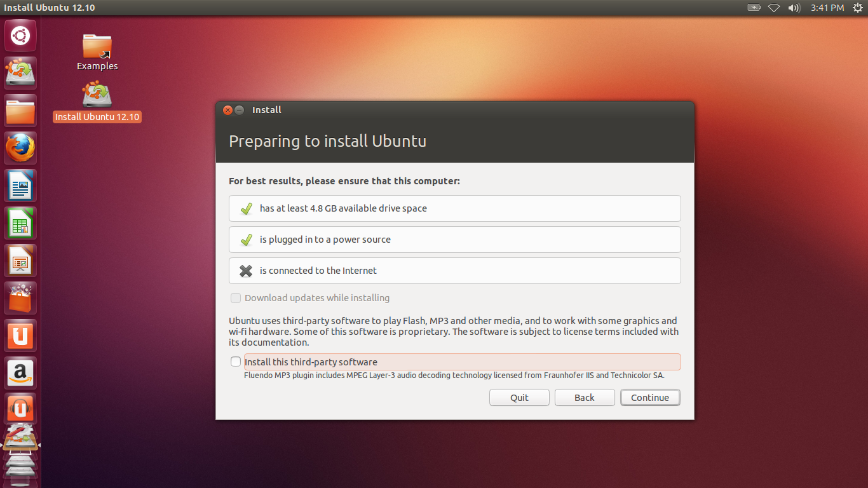Open Ubuntu One Music headphones icon

20,409
